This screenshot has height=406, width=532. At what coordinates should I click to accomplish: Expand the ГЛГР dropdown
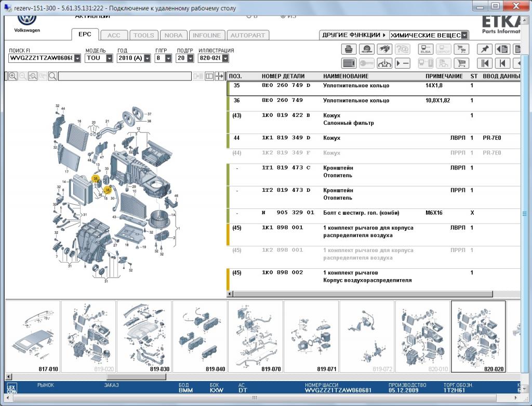click(168, 58)
